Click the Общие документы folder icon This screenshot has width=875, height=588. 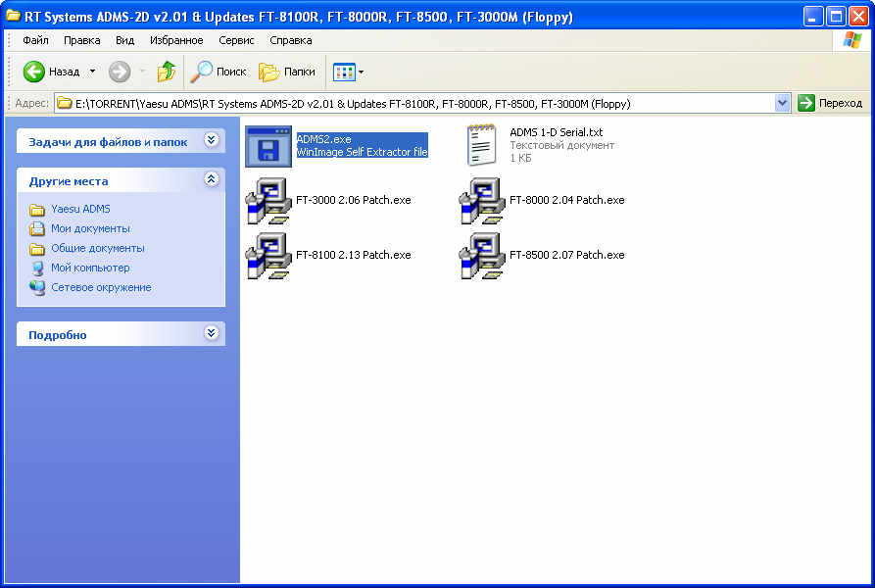pos(37,248)
